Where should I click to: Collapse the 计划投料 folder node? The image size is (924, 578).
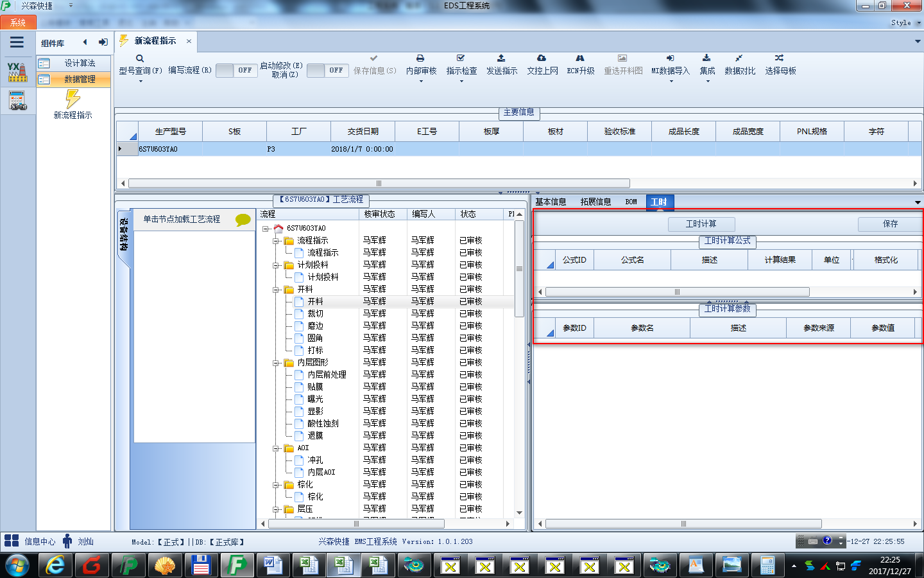pyautogui.click(x=276, y=265)
